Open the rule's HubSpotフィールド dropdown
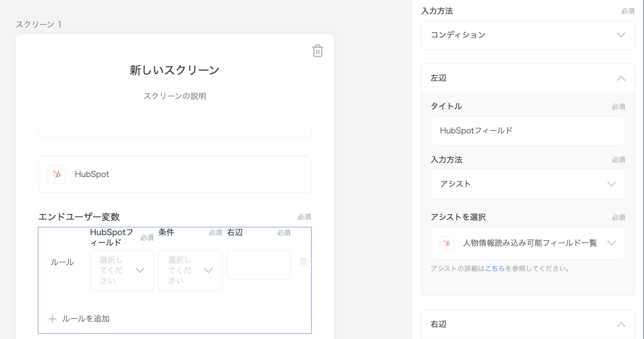This screenshot has height=339, width=644. click(x=122, y=271)
